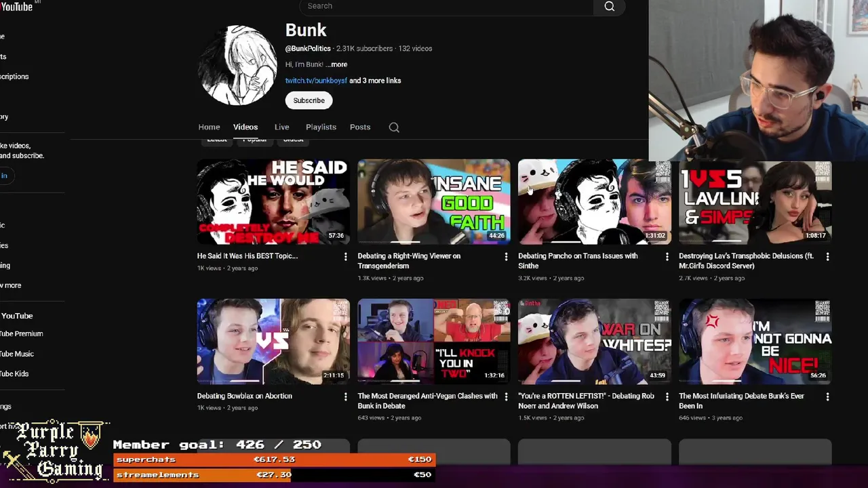Open 'HE SAID HE WOULD' video thumbnail
This screenshot has height=488, width=868.
pos(273,202)
